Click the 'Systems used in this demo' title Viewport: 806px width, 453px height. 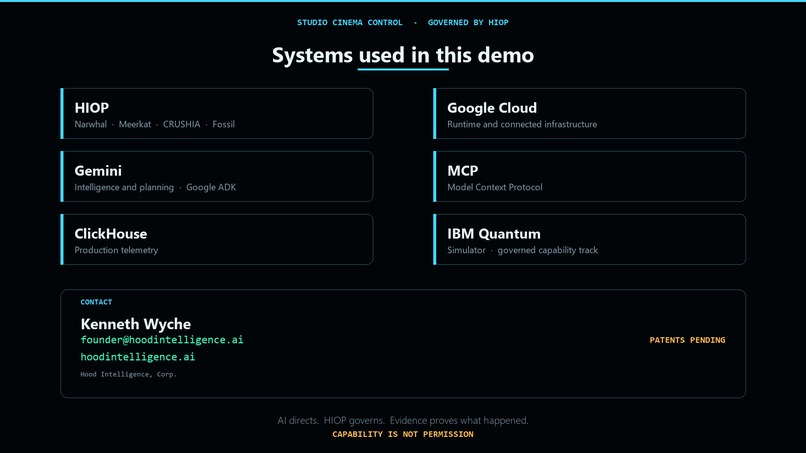[x=403, y=55]
